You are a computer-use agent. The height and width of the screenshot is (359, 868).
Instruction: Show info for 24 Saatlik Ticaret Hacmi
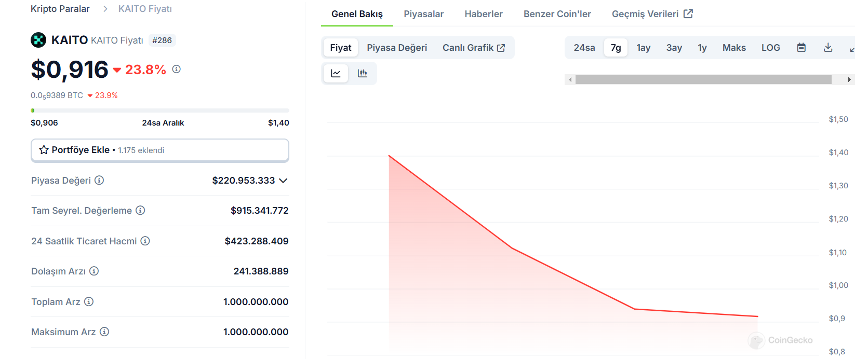(x=145, y=241)
